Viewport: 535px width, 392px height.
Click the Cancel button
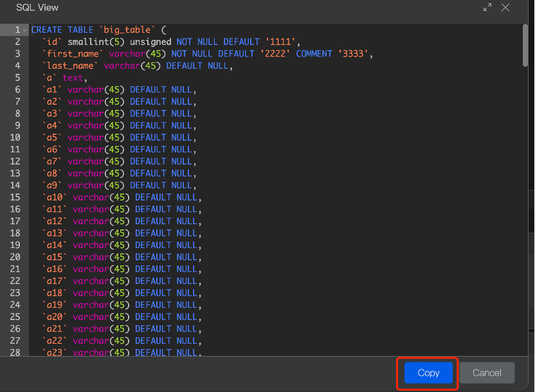pyautogui.click(x=487, y=373)
